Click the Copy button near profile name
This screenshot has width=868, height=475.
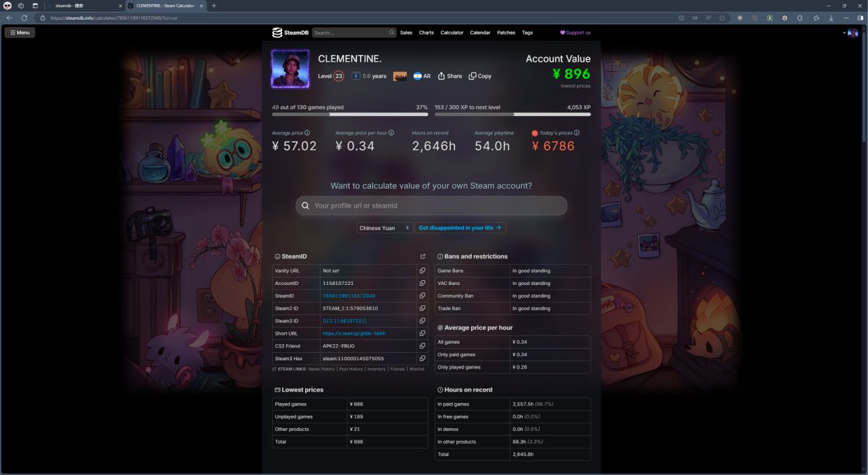click(480, 76)
